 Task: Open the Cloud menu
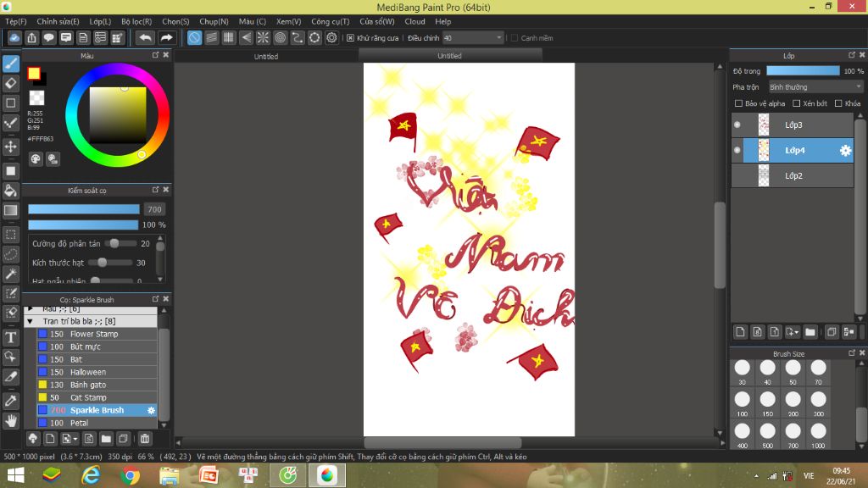[415, 21]
